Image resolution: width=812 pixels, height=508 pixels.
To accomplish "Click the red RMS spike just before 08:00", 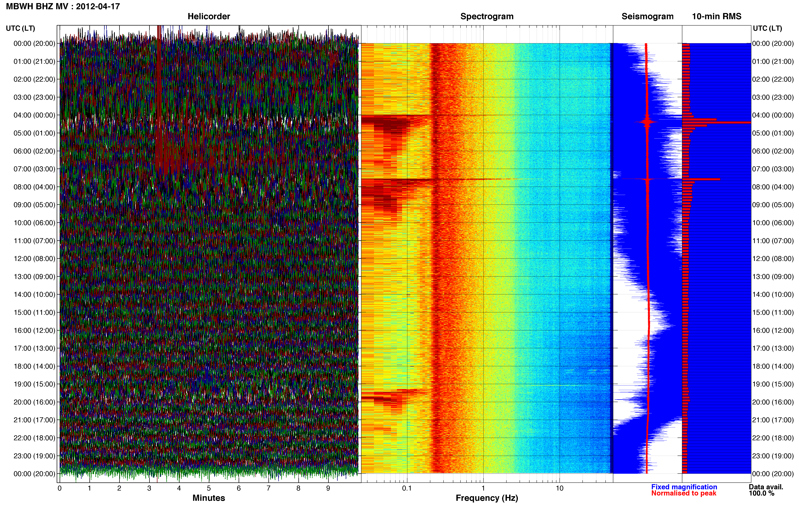I will tap(701, 179).
